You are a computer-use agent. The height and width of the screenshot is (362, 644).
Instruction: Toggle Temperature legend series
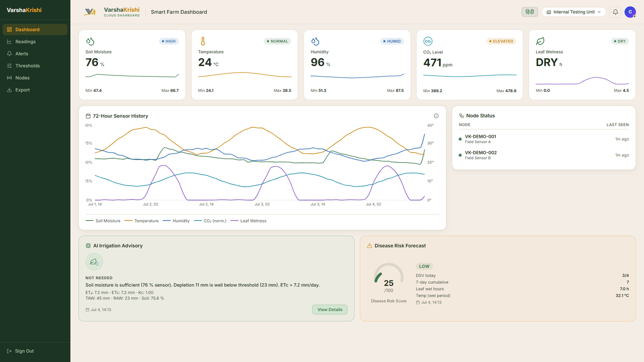[142, 221]
